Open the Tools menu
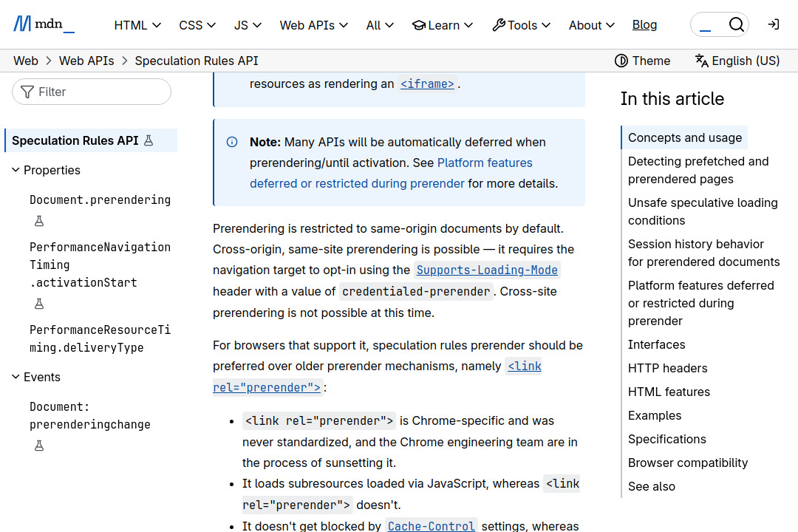 [x=522, y=24]
